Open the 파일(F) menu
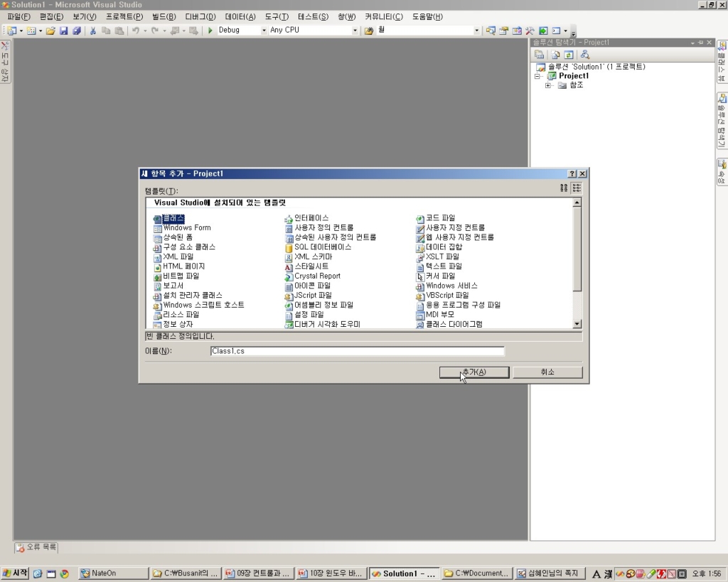The width and height of the screenshot is (728, 582). (19, 17)
